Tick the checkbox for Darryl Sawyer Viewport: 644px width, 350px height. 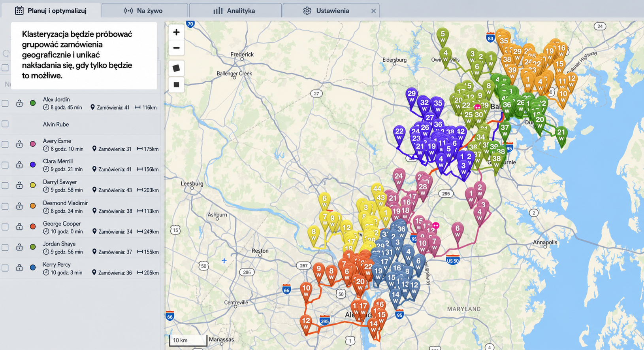click(5, 185)
